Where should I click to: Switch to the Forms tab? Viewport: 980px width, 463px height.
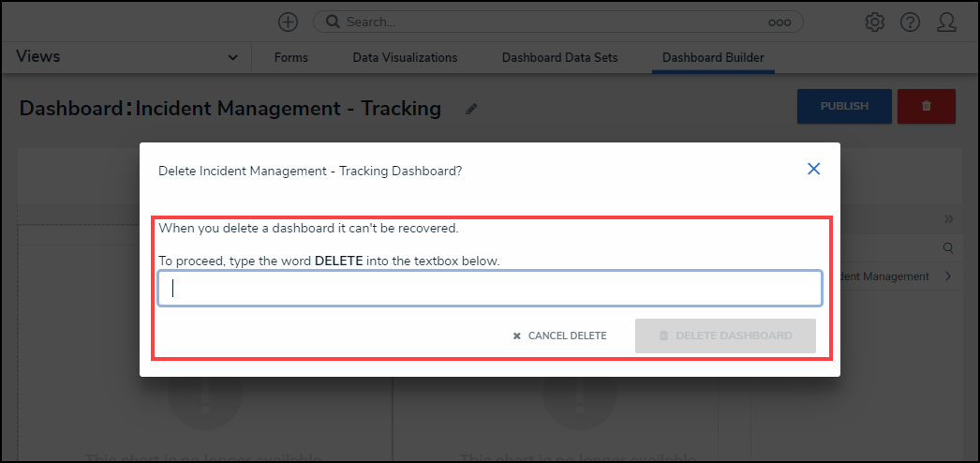pos(290,58)
